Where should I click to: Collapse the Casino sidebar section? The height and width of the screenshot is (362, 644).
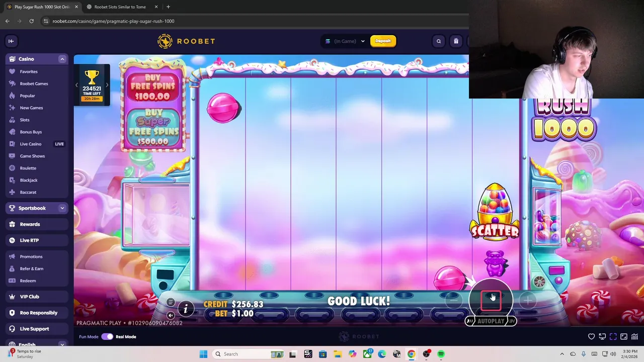62,59
